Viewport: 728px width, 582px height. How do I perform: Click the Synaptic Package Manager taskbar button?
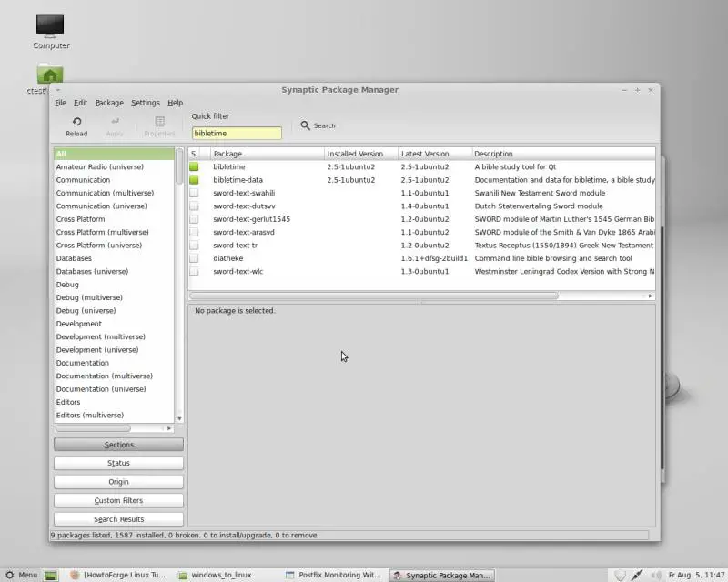tap(442, 575)
